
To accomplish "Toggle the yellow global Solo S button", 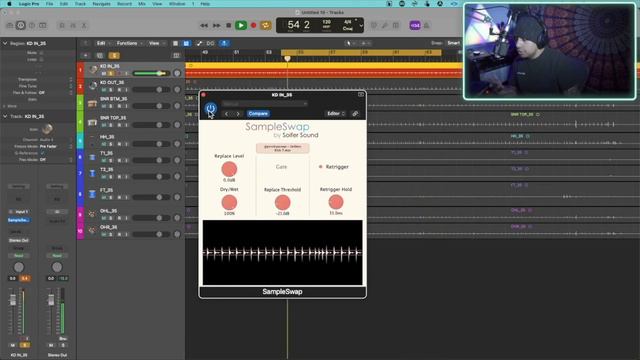I will tap(114, 55).
